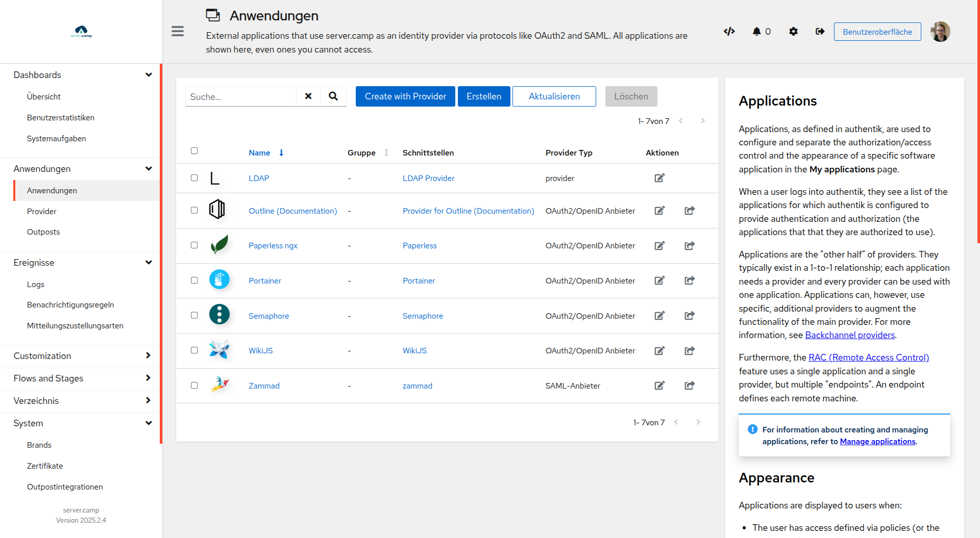Open Übersicht in sidebar

[43, 97]
